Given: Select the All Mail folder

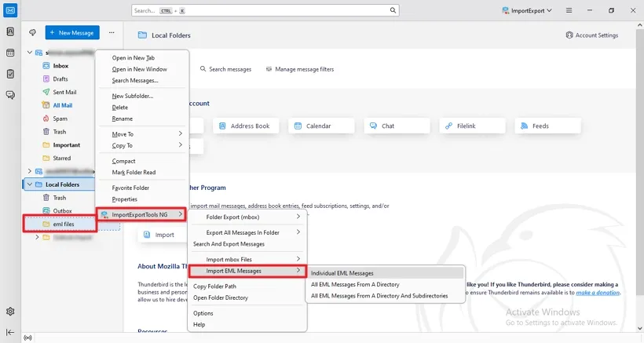Looking at the screenshot, I should [62, 105].
